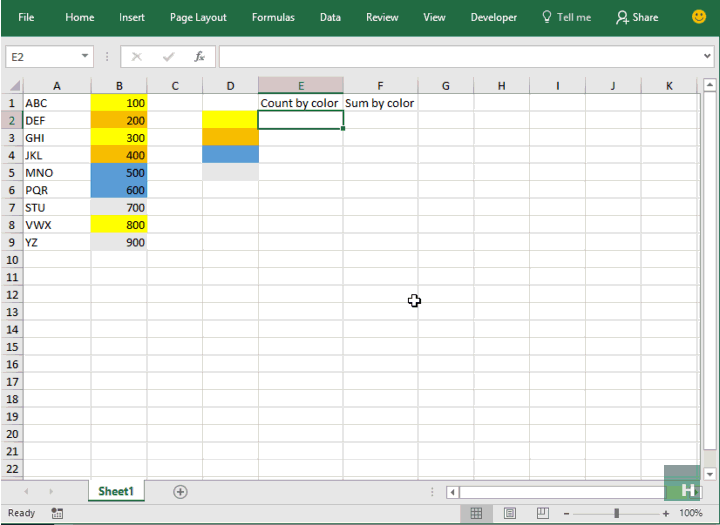Click the Insert Function fx icon

point(199,56)
